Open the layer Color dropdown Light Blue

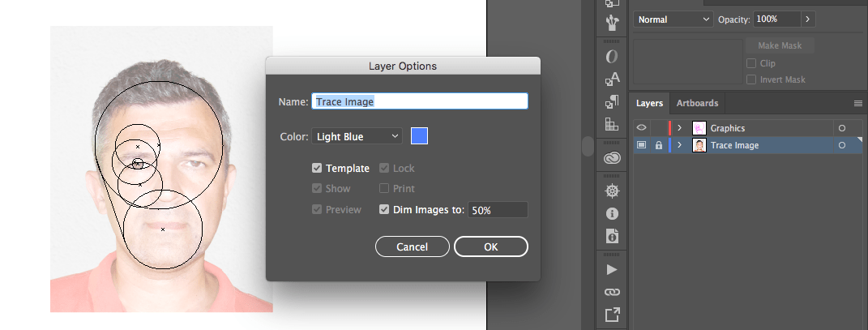pos(357,136)
